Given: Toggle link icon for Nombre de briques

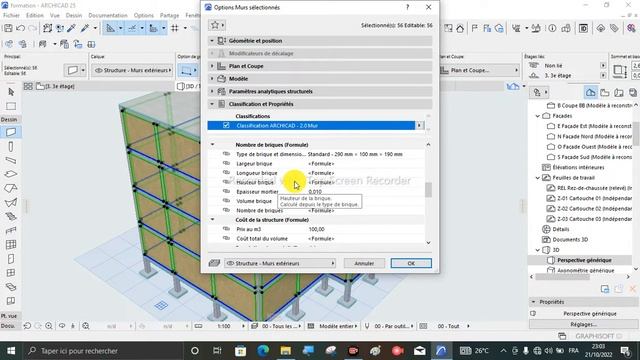Looking at the screenshot, I should [x=226, y=210].
